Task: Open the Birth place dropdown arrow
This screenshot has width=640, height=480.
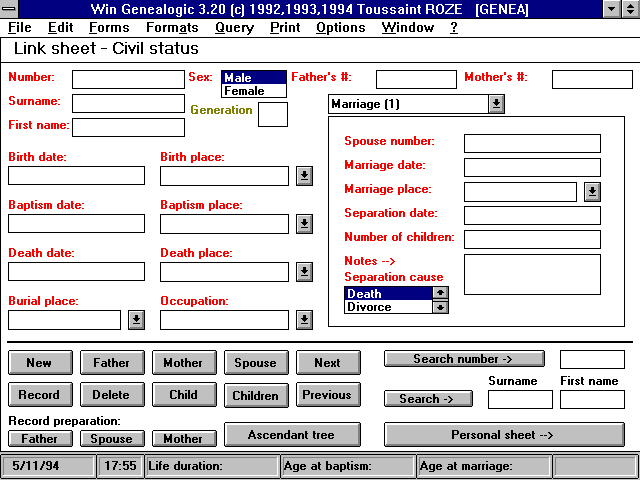Action: (x=305, y=176)
